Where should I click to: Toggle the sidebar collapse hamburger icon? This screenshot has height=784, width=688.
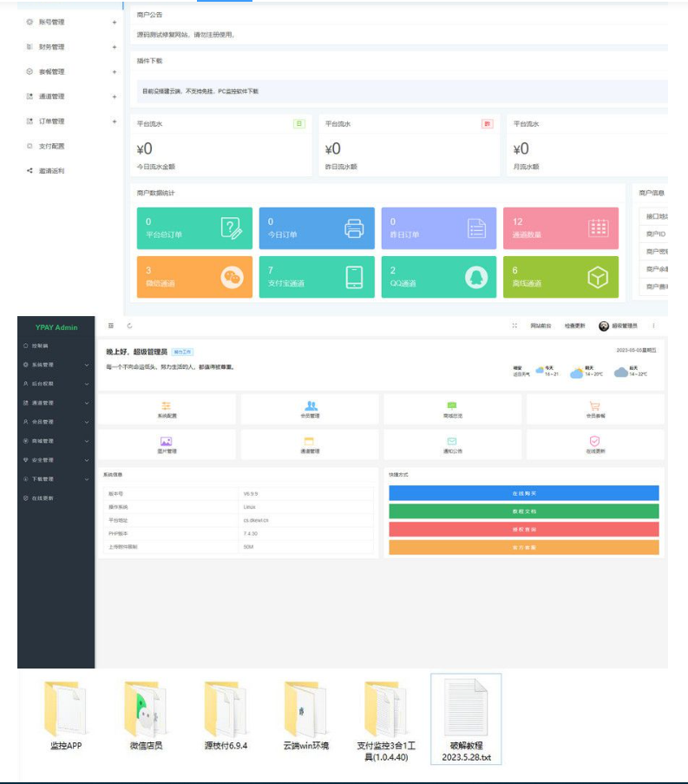[x=111, y=326]
